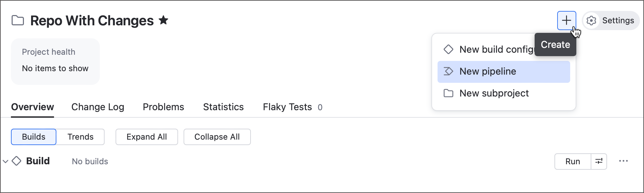644x193 pixels.
Task: Switch to the Change Log tab
Action: [97, 107]
